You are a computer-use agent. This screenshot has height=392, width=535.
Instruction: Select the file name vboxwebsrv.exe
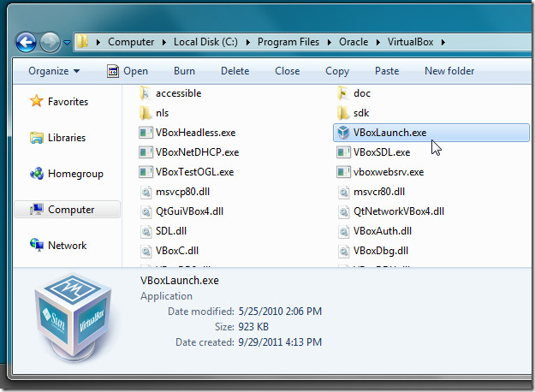(389, 172)
